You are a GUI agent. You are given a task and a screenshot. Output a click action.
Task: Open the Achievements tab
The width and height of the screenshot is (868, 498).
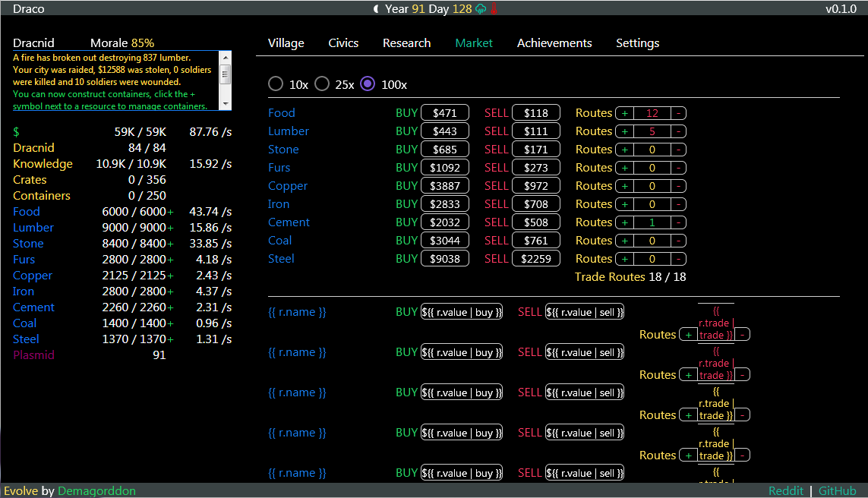tap(554, 43)
